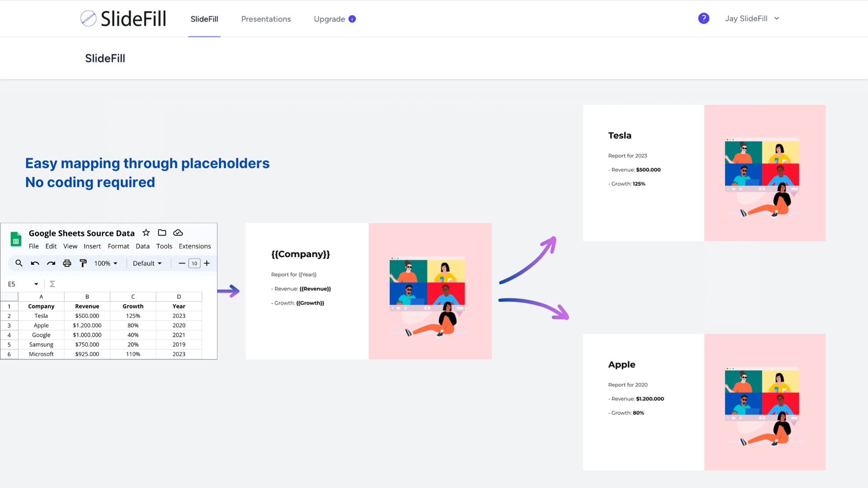Expand the E5 cell name box dropdown

(36, 284)
